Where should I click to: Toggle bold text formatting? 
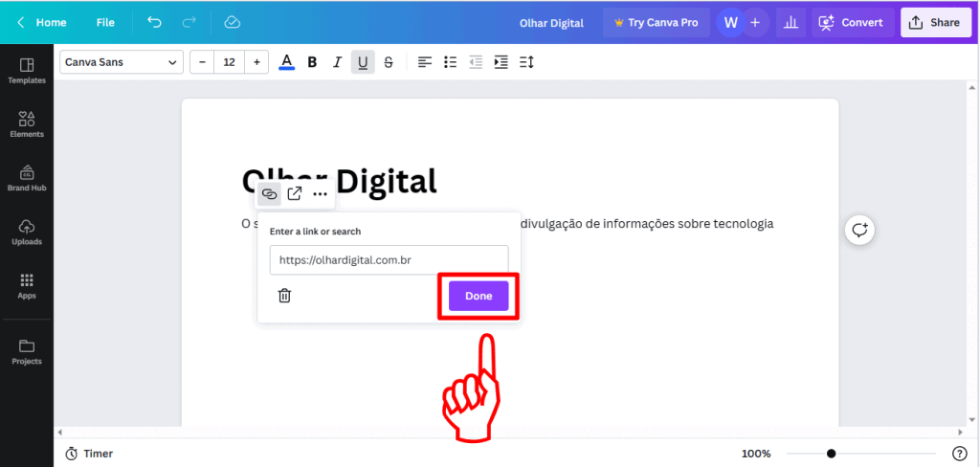tap(313, 62)
